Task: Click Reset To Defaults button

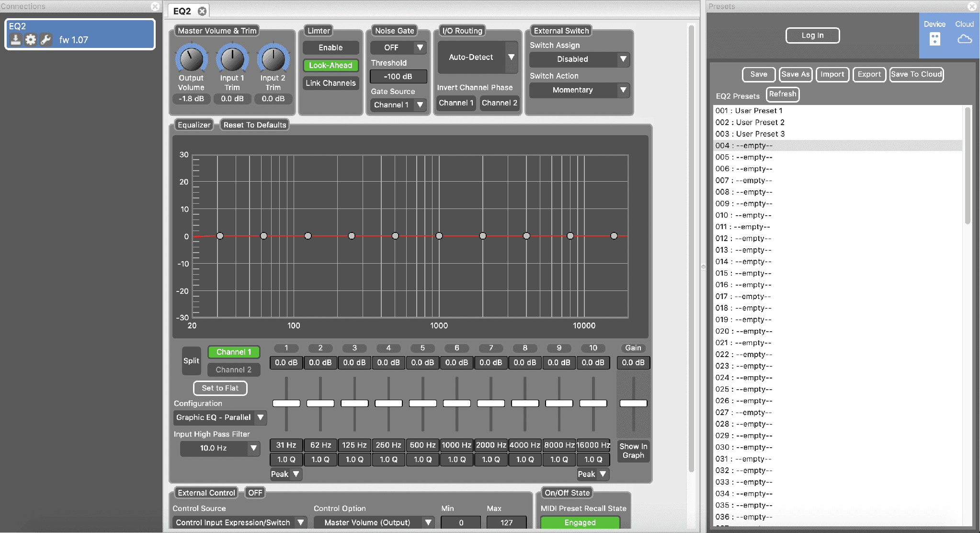Action: point(255,125)
